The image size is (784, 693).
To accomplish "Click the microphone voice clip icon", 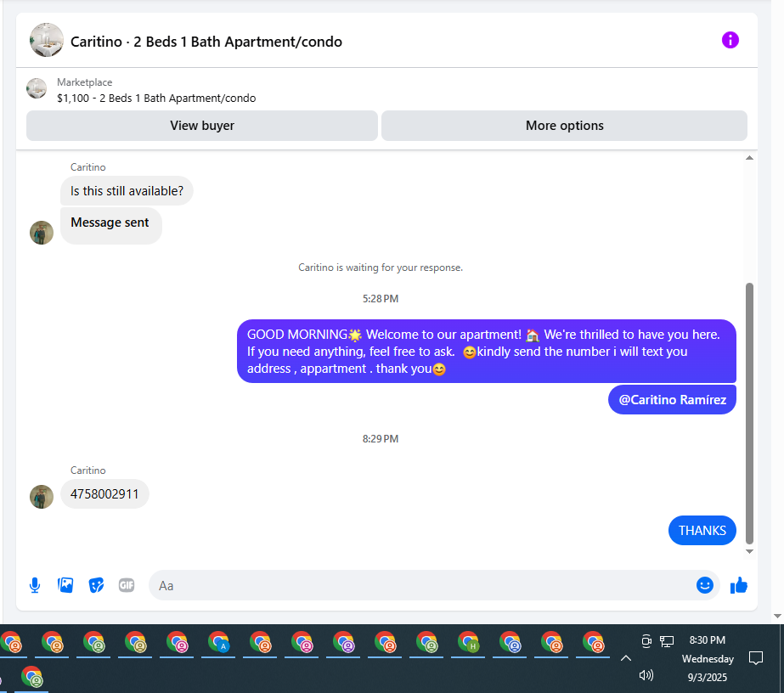I will point(35,585).
